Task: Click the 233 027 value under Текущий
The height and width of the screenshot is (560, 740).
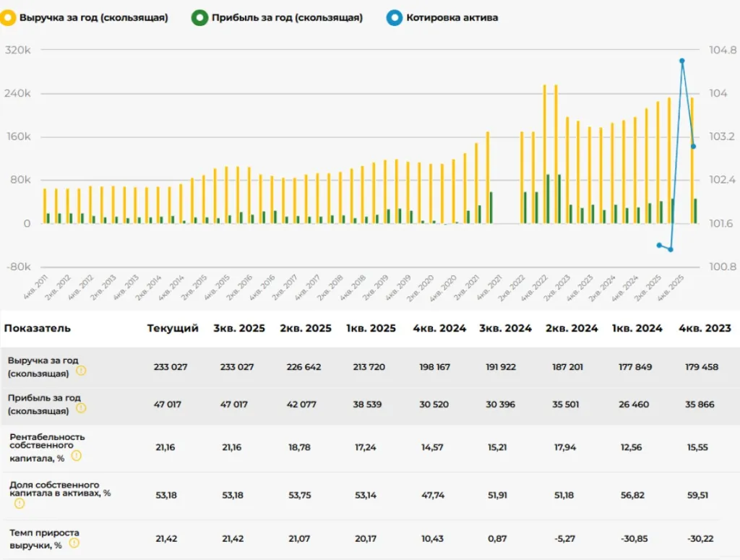Action: 170,367
